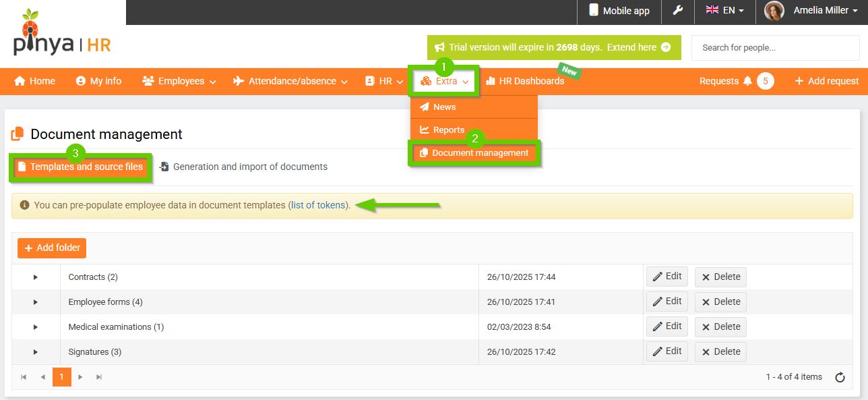The height and width of the screenshot is (400, 868).
Task: Click Add request
Action: point(827,81)
